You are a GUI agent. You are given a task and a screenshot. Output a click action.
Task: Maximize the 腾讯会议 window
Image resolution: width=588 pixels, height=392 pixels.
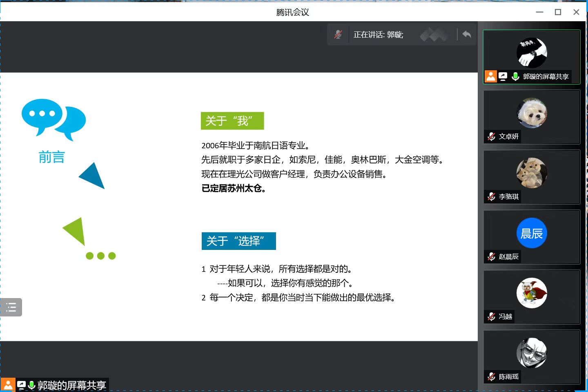coord(558,12)
